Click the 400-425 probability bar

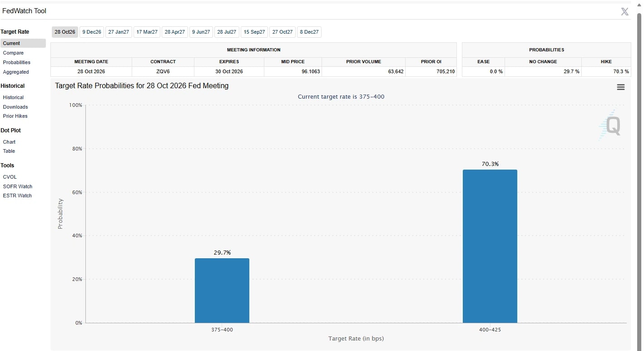click(x=490, y=246)
